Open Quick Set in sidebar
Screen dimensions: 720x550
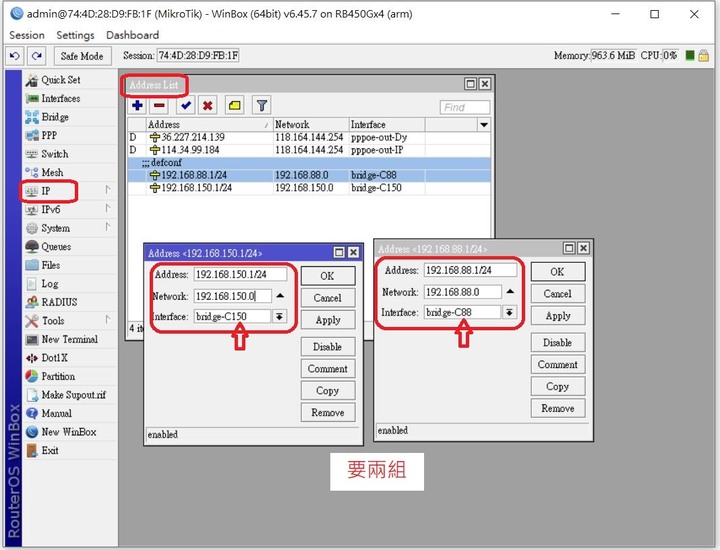61,80
